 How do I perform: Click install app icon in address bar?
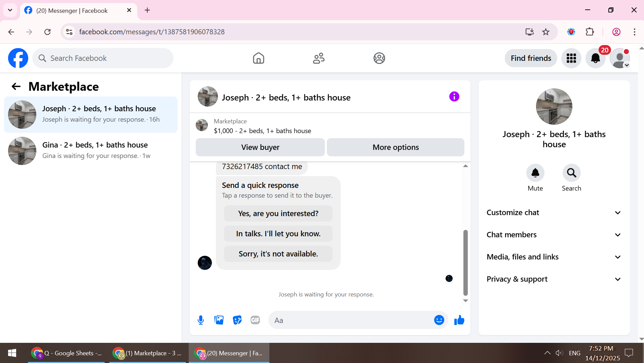point(529,32)
